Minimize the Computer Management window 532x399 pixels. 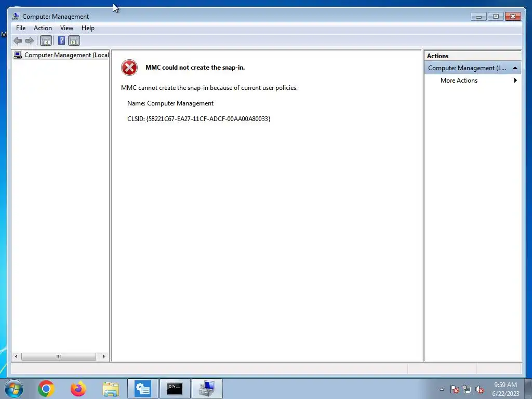(478, 16)
